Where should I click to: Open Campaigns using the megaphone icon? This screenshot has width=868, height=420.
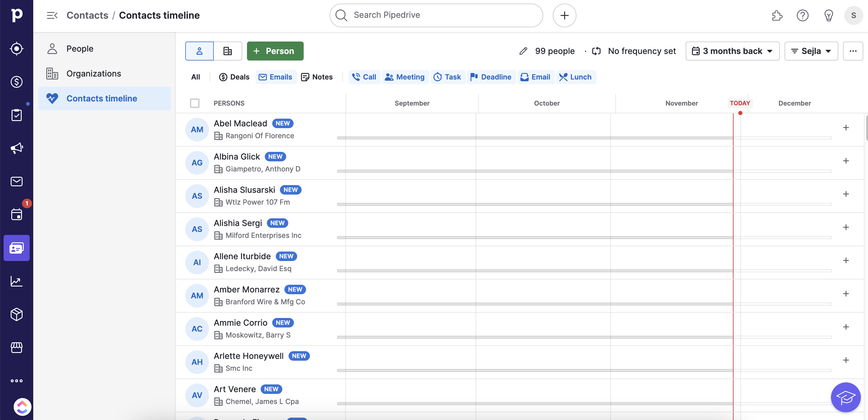(x=17, y=148)
